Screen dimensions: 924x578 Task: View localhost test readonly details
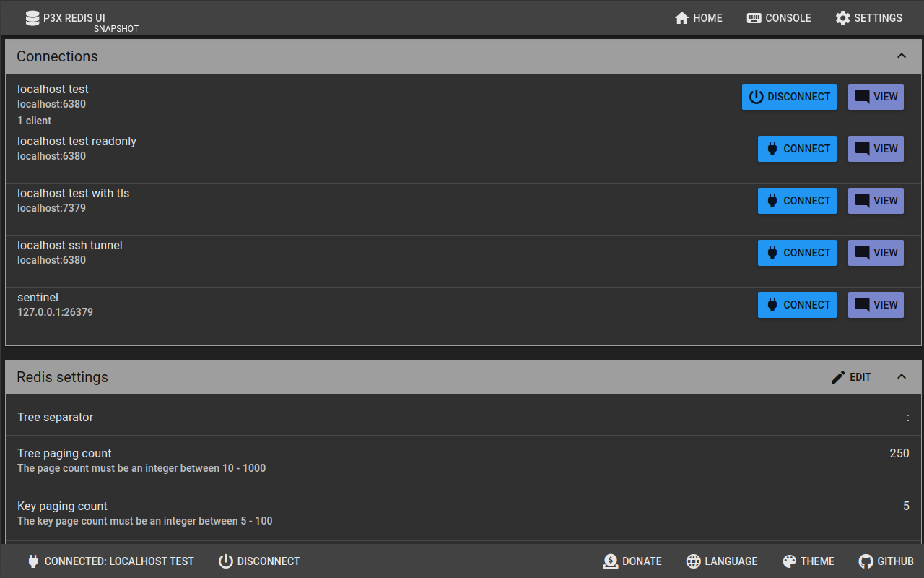876,149
